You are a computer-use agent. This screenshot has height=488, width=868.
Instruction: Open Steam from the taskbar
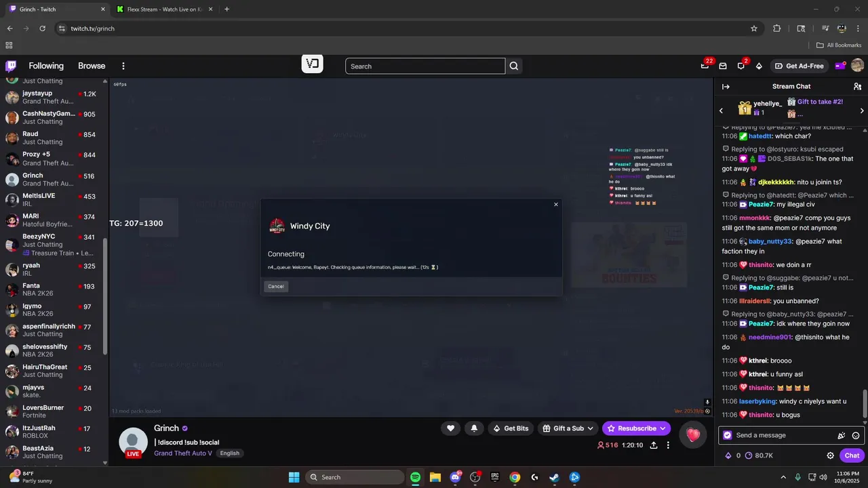tap(554, 477)
